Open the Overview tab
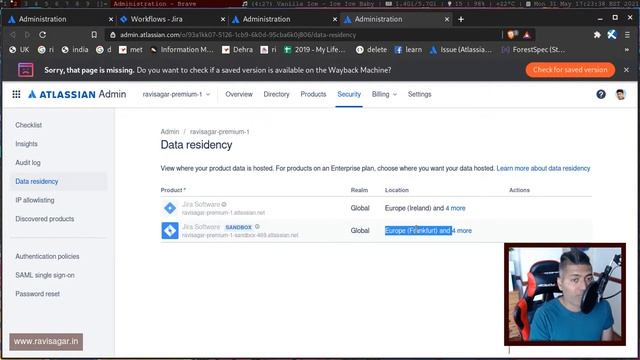This screenshot has width=640, height=360. (239, 94)
